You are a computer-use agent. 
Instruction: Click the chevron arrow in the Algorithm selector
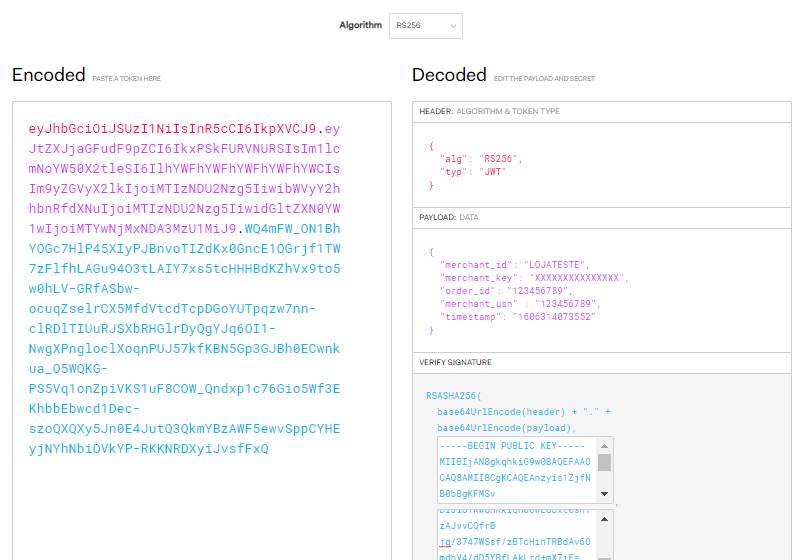click(452, 25)
